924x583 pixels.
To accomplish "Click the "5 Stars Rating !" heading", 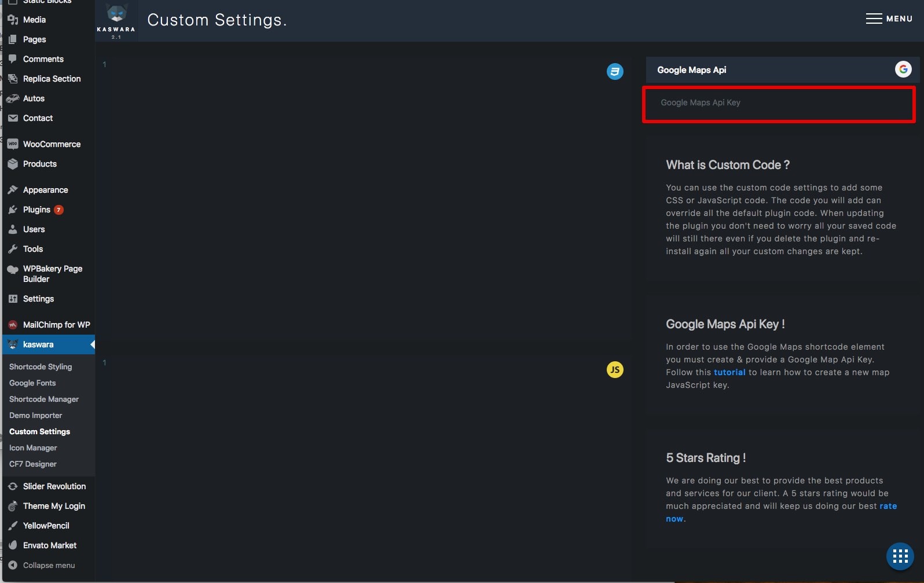I will tap(706, 458).
